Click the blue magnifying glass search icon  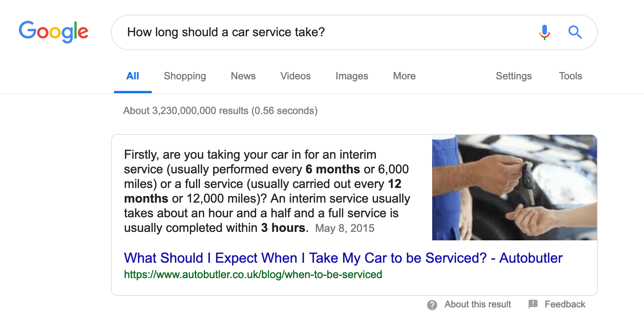point(575,32)
